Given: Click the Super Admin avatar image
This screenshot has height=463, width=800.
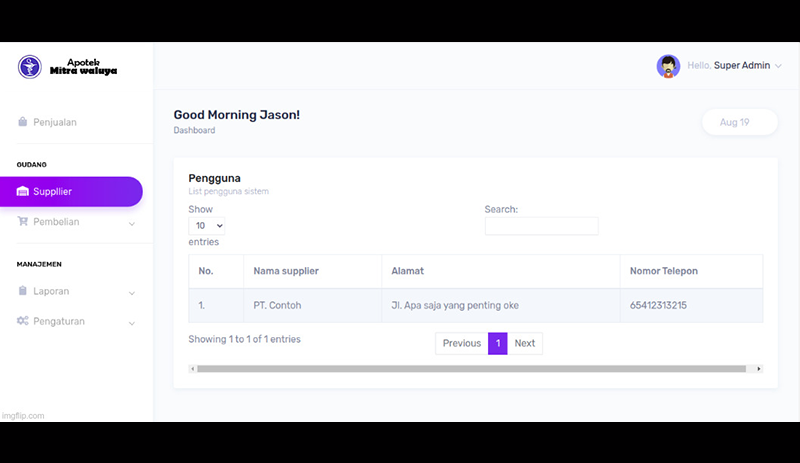Looking at the screenshot, I should click(x=668, y=66).
